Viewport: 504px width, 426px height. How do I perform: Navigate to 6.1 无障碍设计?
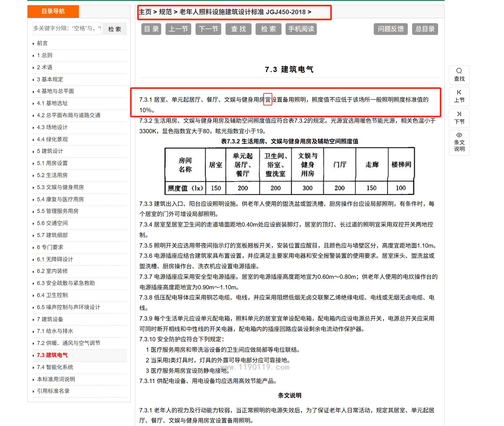click(x=55, y=259)
